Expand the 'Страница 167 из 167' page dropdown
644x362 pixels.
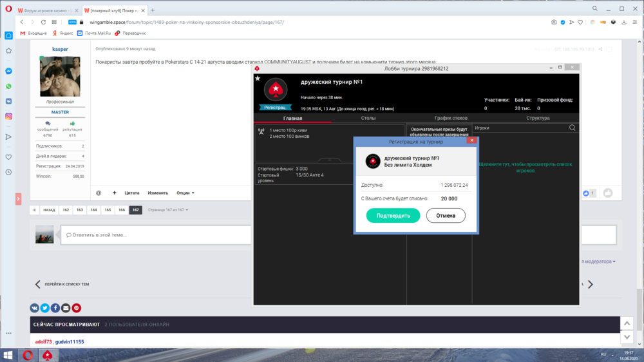(166, 210)
